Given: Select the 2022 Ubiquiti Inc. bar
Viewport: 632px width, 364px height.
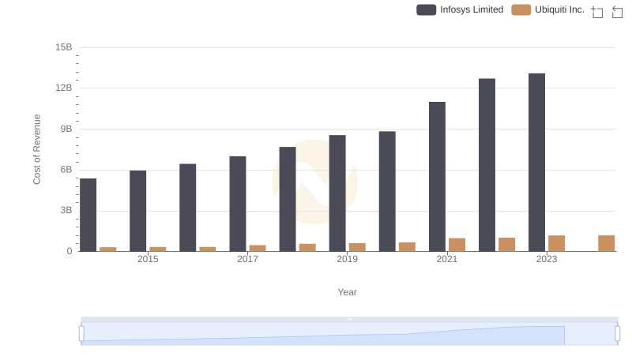Looking at the screenshot, I should coord(506,245).
